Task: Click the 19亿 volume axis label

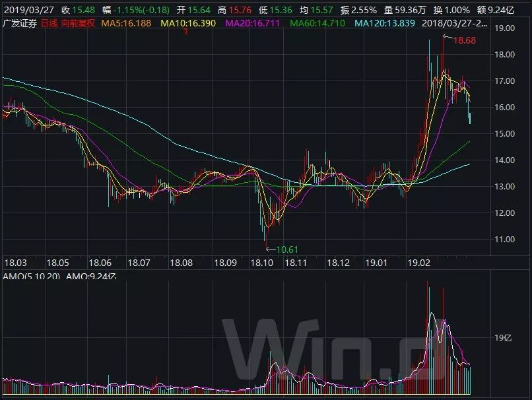Action: coord(503,338)
